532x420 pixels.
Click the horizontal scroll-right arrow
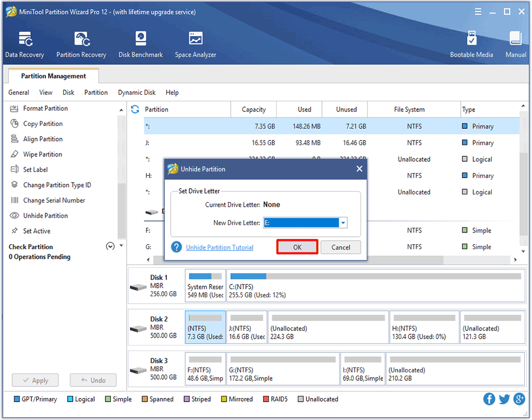point(515,260)
